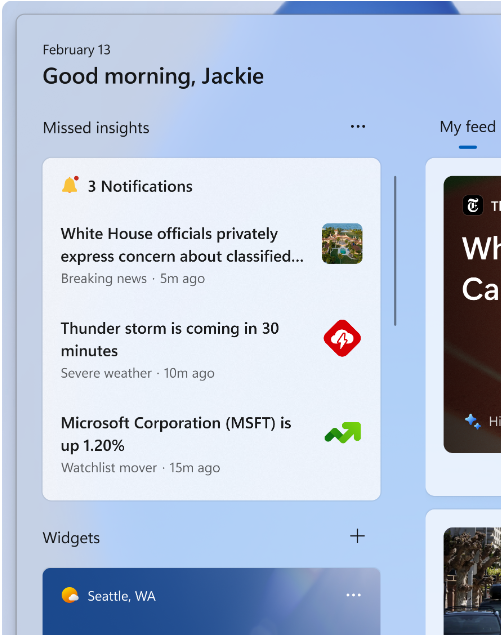Click 'Severe weather · 10m ago' label
The width and height of the screenshot is (501, 635).
point(138,373)
